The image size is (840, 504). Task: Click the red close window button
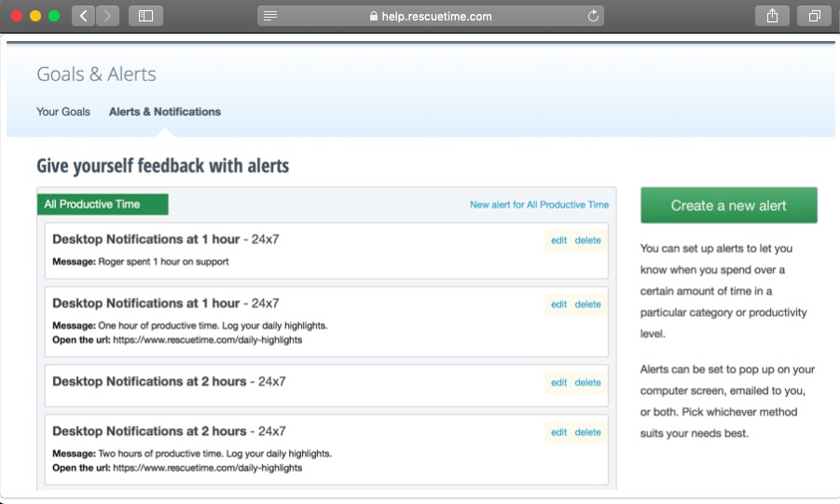pyautogui.click(x=17, y=16)
